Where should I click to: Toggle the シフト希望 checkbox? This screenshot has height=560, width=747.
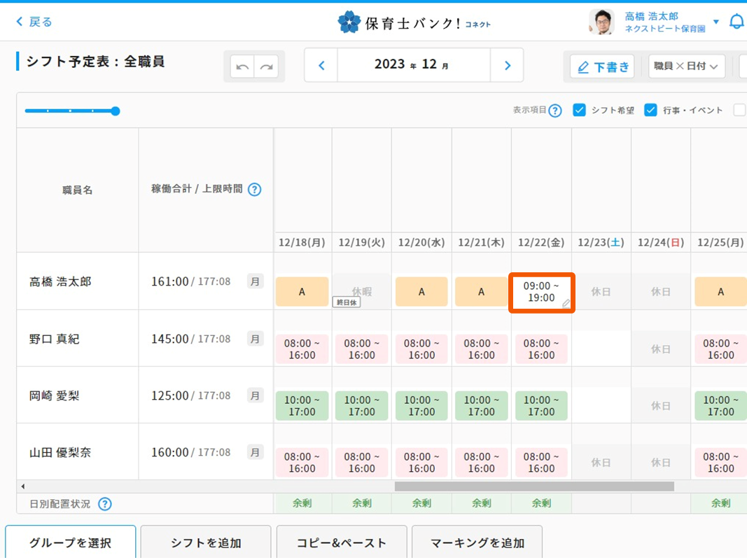tap(579, 110)
